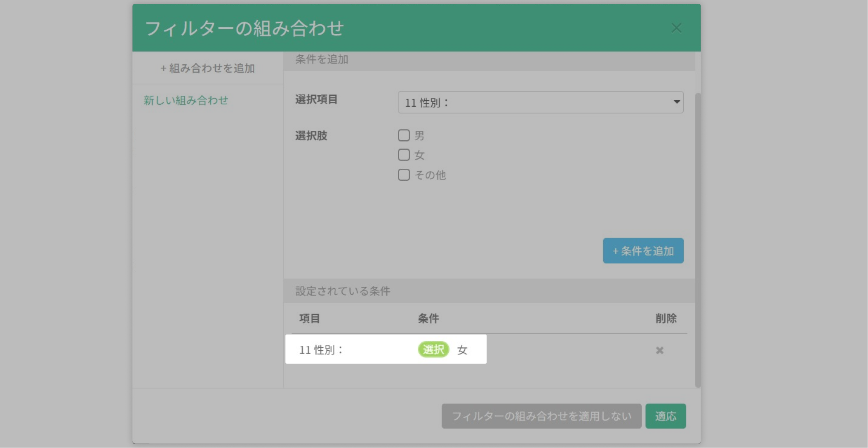Viewport: 868px width, 448px height.
Task: Click the 削除 column header
Action: coord(666,318)
